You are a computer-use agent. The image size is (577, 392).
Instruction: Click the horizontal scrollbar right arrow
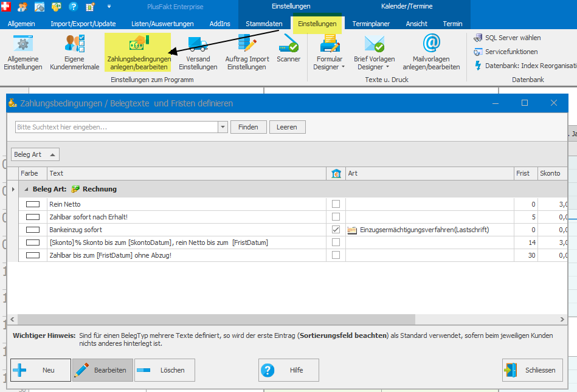[x=562, y=319]
